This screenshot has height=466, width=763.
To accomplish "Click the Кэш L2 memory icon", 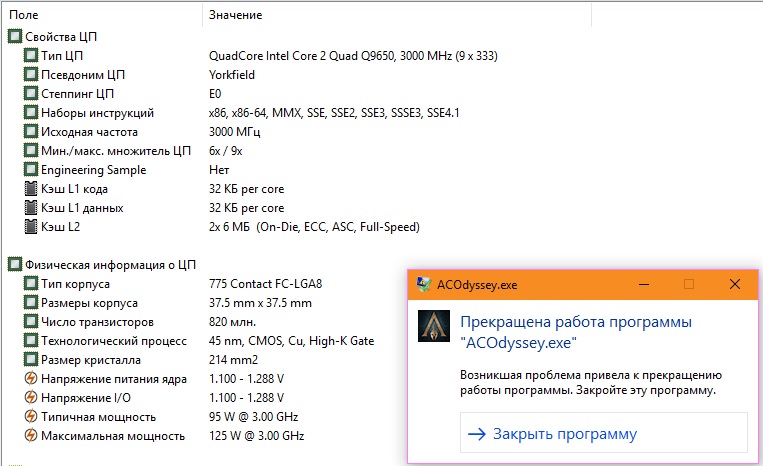I will click(x=31, y=227).
